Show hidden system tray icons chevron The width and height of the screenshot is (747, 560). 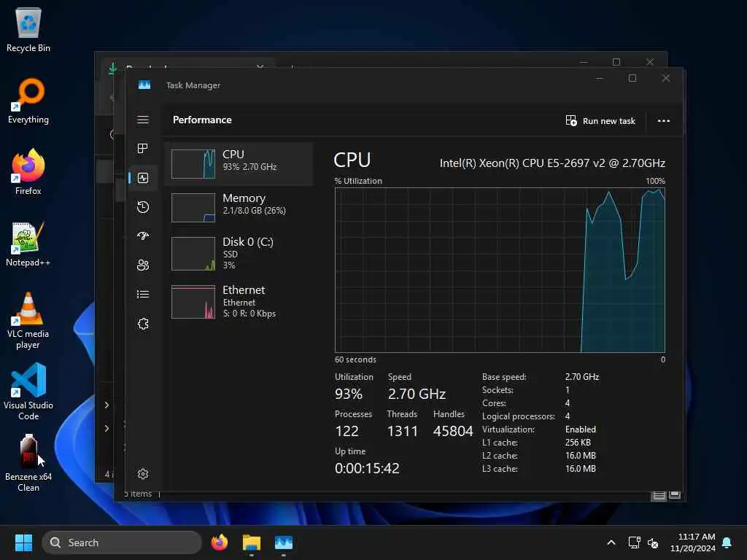[x=611, y=542]
